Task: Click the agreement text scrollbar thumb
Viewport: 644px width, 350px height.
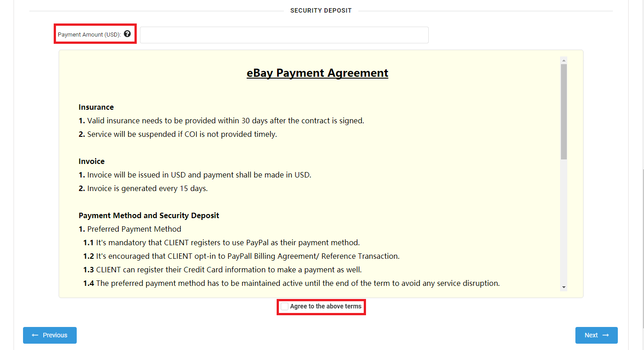Action: click(x=564, y=111)
